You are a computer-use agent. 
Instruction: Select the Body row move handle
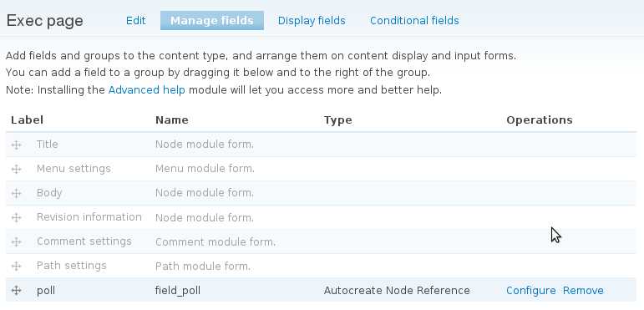click(16, 193)
